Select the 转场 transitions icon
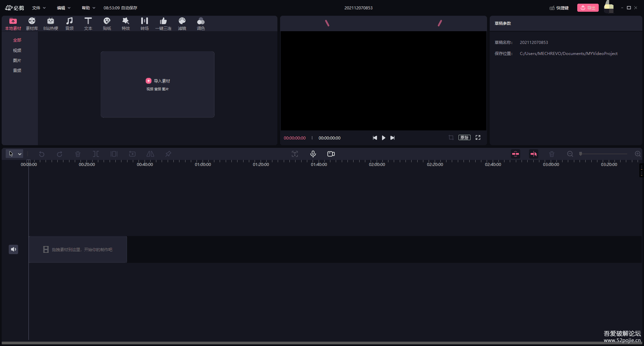Viewport: 644px width, 346px height. tap(144, 24)
